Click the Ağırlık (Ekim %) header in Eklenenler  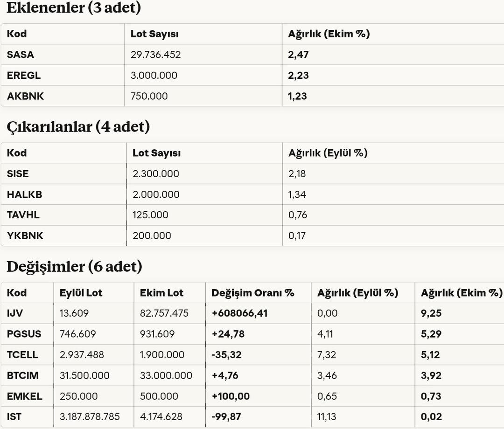click(329, 34)
